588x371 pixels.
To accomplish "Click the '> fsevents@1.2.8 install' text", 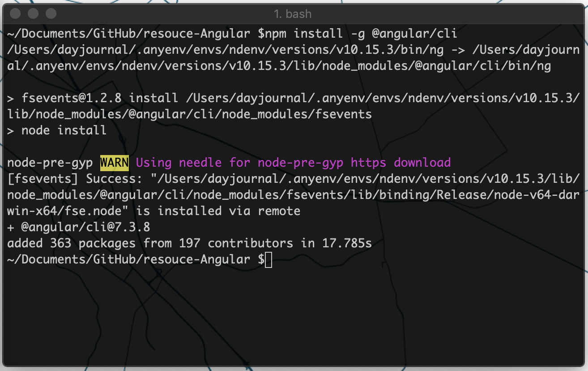I will point(93,98).
